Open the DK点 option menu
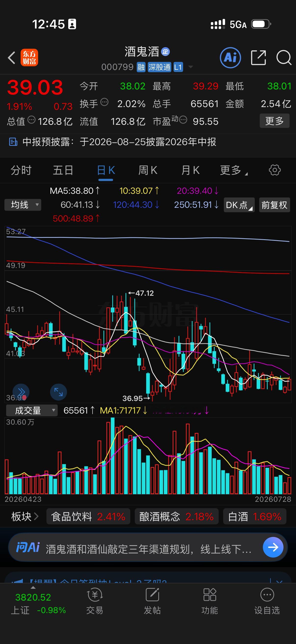296x644 pixels. (x=239, y=205)
